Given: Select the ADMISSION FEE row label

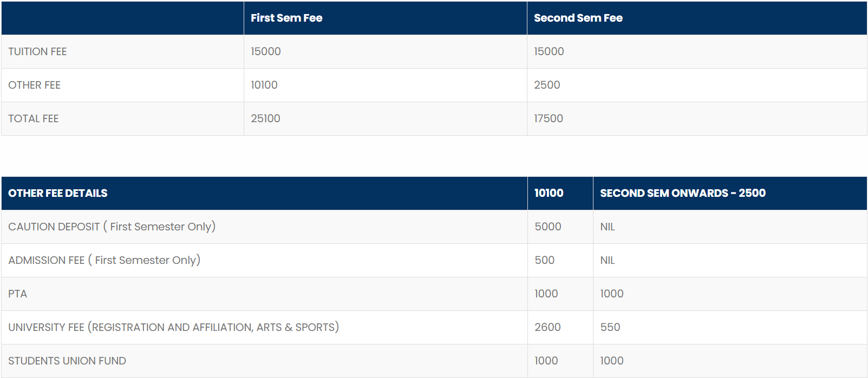Looking at the screenshot, I should tap(104, 260).
